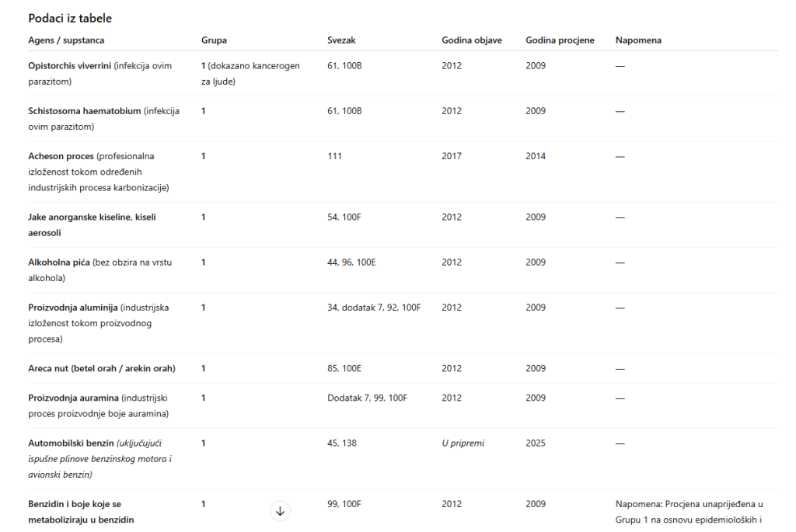The height and width of the screenshot is (532, 796).
Task: Click the scroll-down arrow button
Action: click(281, 511)
